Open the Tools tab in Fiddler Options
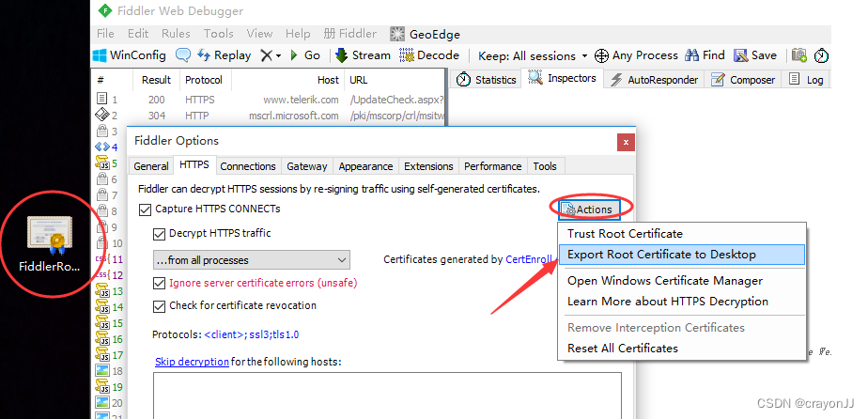868x419 pixels. tap(545, 166)
